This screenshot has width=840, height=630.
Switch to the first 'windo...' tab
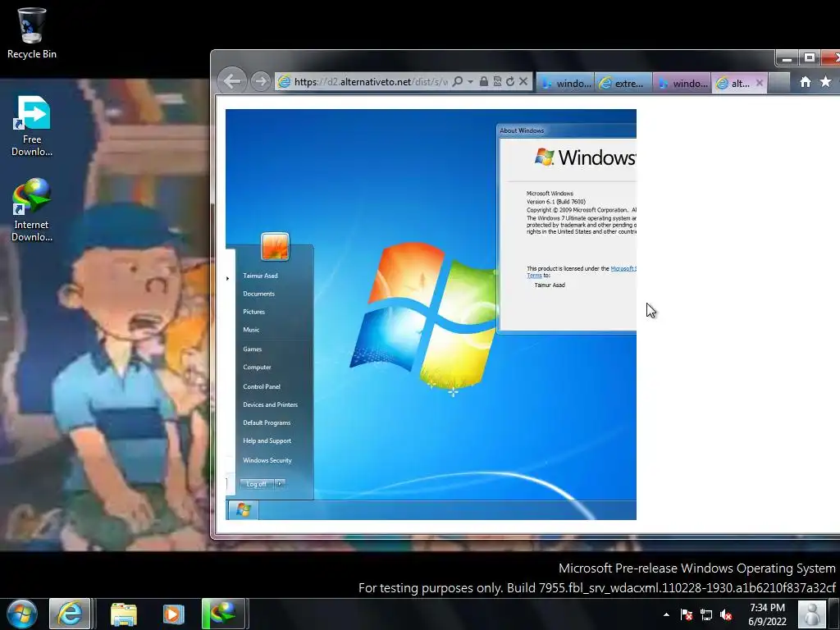565,83
